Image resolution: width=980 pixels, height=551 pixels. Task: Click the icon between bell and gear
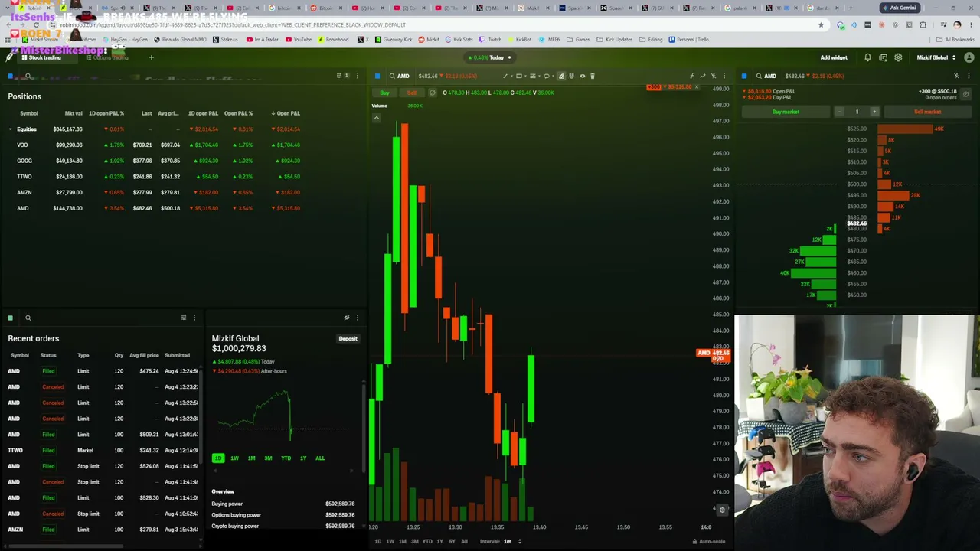883,57
